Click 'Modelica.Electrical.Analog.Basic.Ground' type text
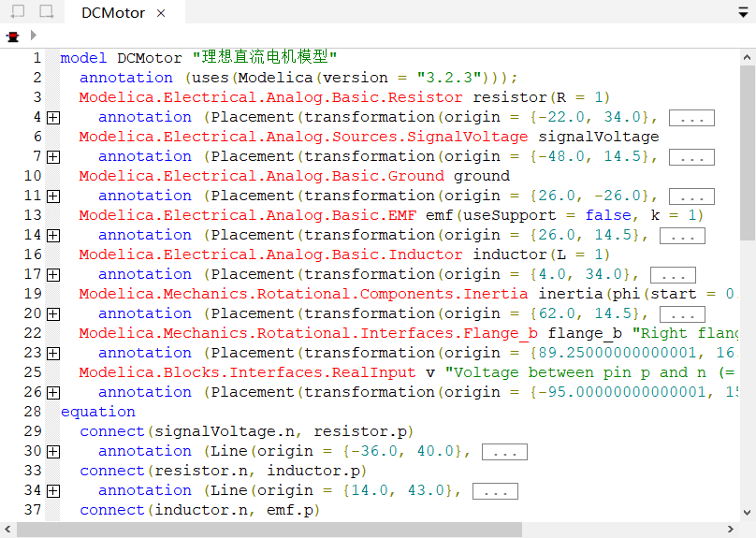Viewport: 756px width, 538px height. [262, 176]
